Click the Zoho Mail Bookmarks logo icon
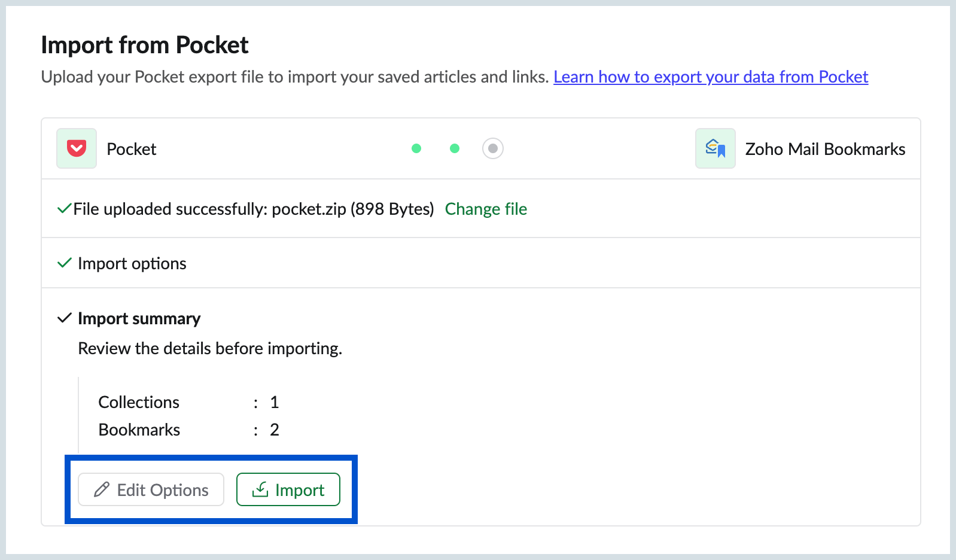 point(716,148)
